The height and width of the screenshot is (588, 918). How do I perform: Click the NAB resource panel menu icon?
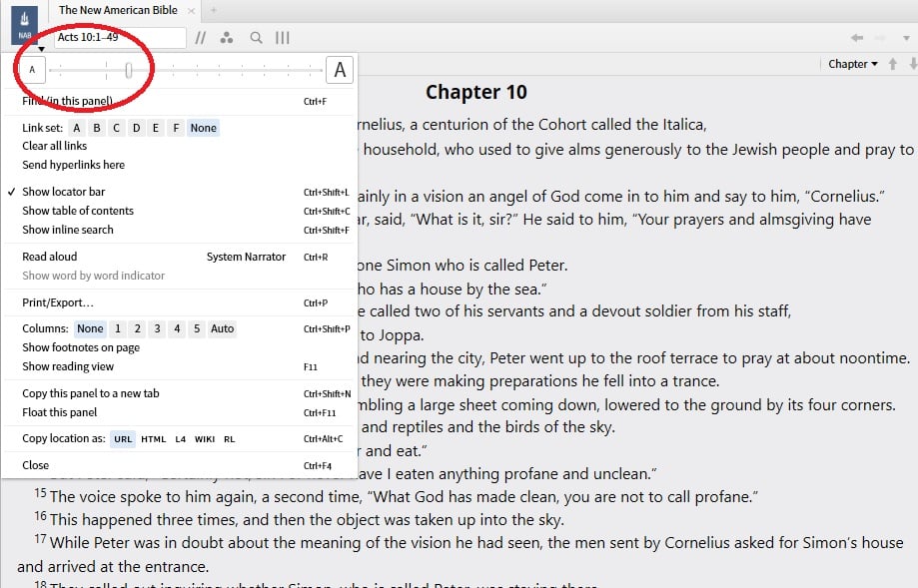24,26
